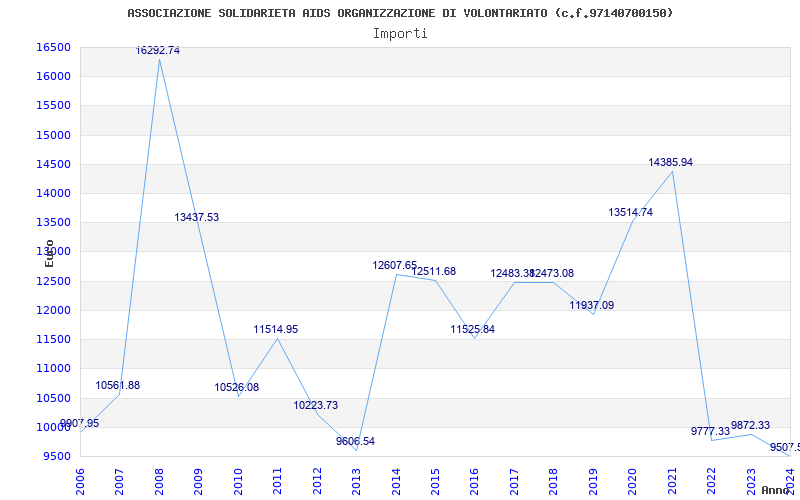The height and width of the screenshot is (500, 800).
Task: Click the 12000 y-axis tick label
Action: [54, 310]
